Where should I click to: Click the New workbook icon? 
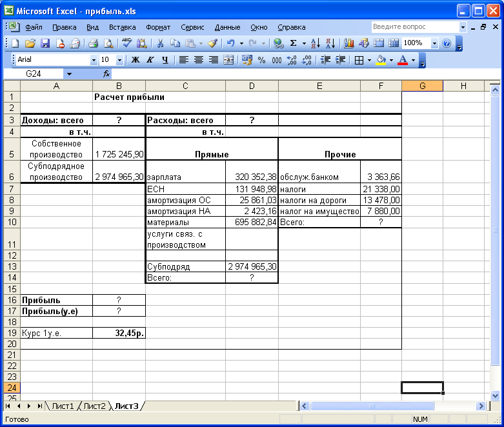coord(15,43)
